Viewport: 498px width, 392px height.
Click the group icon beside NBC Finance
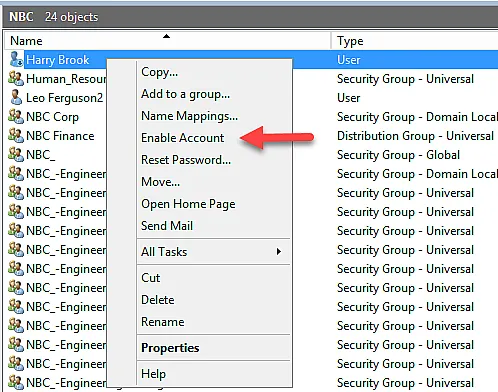(x=16, y=135)
